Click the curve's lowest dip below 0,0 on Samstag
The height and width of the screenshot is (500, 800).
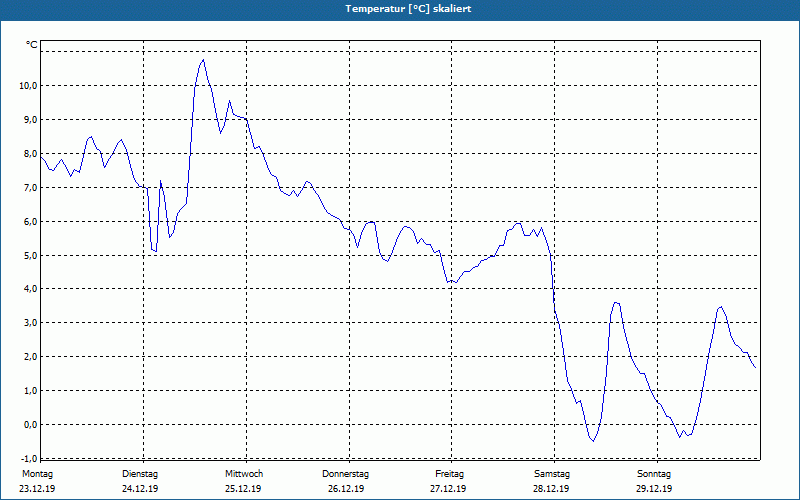[593, 441]
